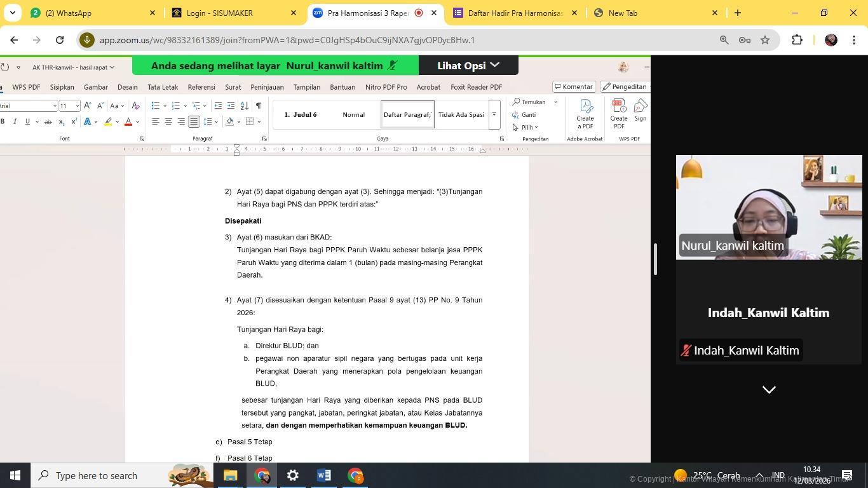Click the Komentar button
Screen dimensions: 868x488
click(573, 86)
